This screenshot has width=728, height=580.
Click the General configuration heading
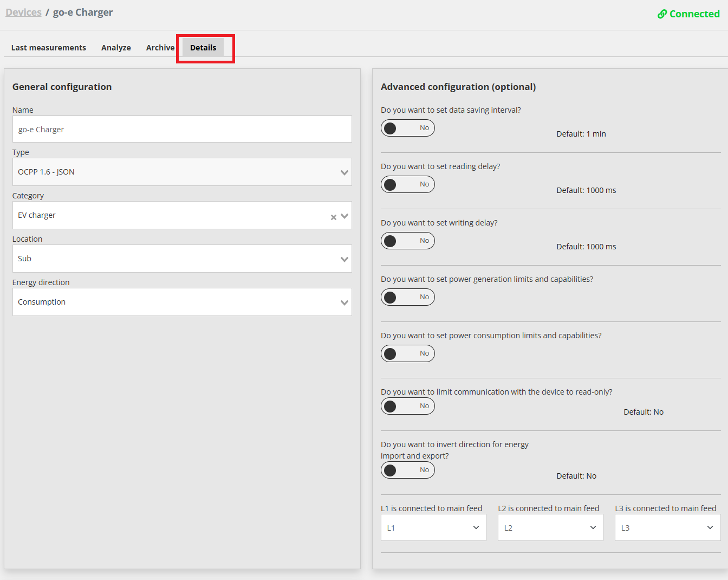coord(62,87)
